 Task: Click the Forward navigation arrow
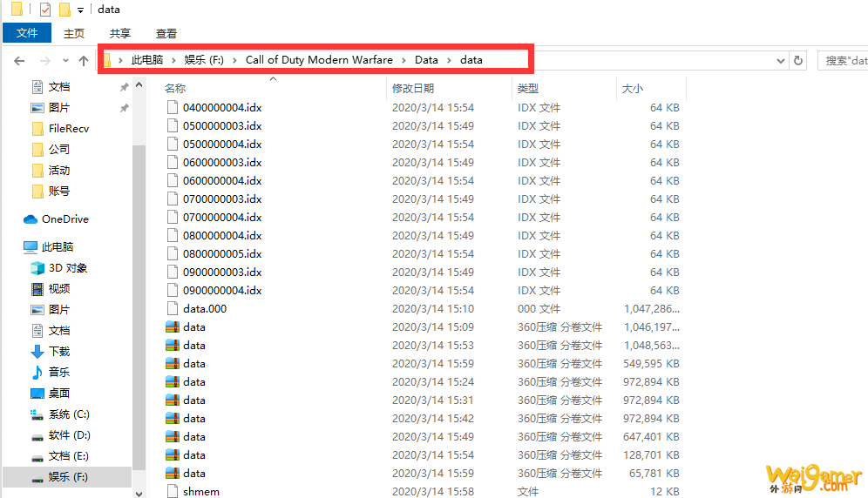[x=44, y=60]
